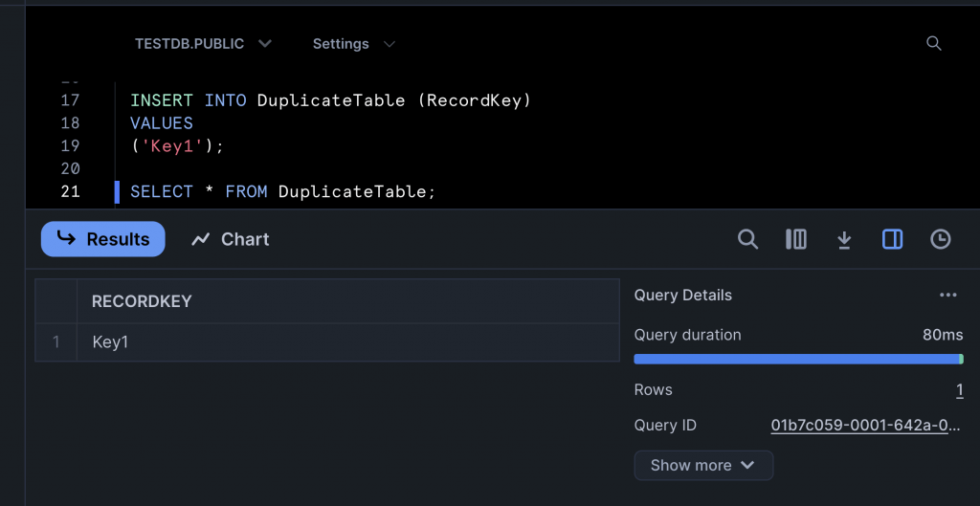The height and width of the screenshot is (506, 980).
Task: Open the Settings dropdown
Action: tap(353, 44)
